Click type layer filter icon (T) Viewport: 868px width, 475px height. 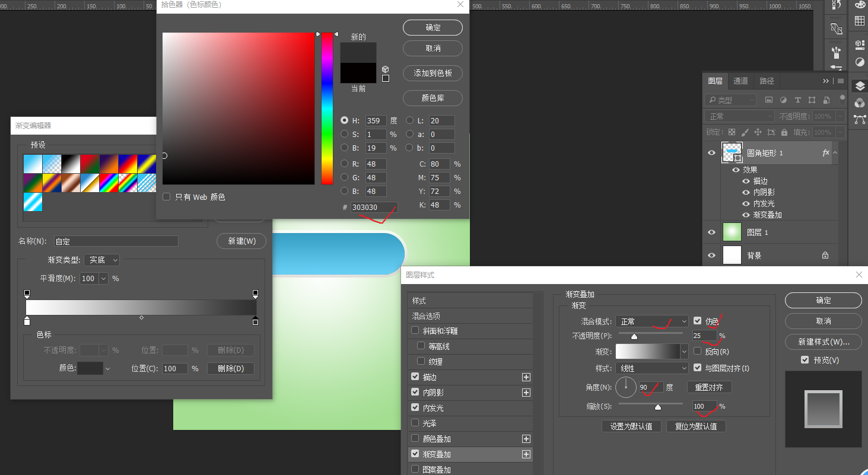coord(797,100)
